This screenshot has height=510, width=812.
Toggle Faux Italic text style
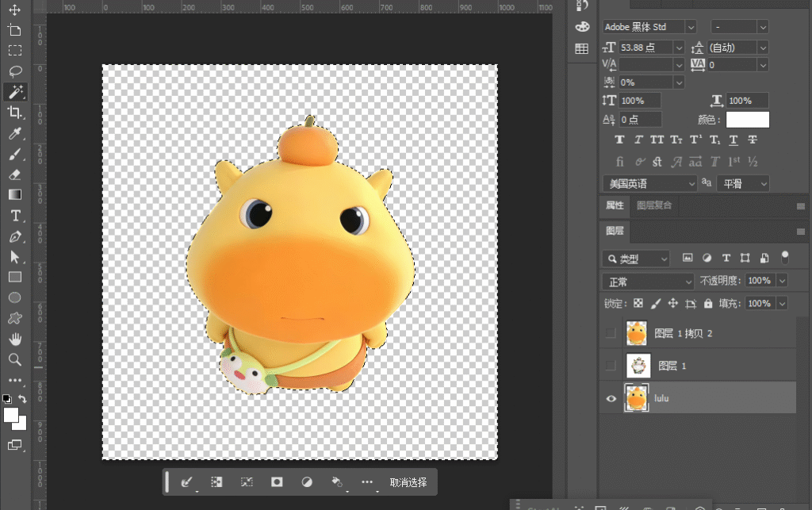click(x=638, y=140)
